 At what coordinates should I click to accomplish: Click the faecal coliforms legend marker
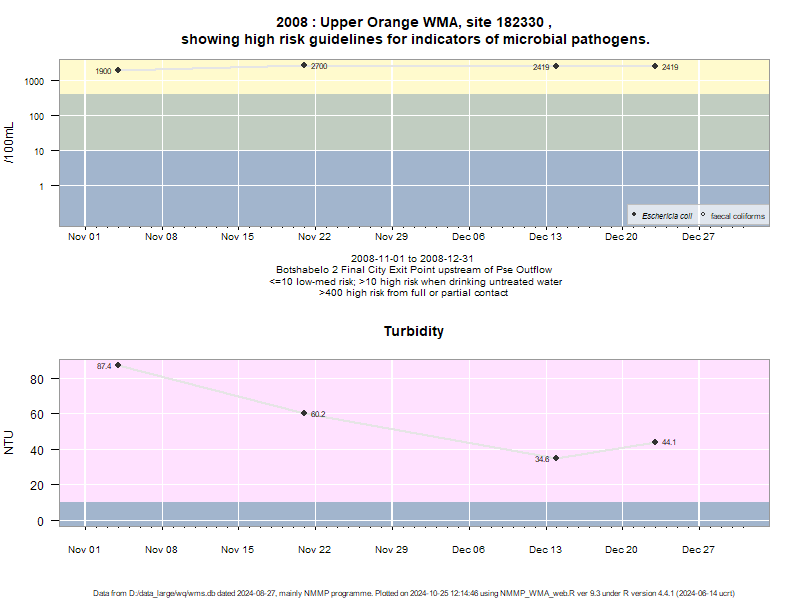703,214
